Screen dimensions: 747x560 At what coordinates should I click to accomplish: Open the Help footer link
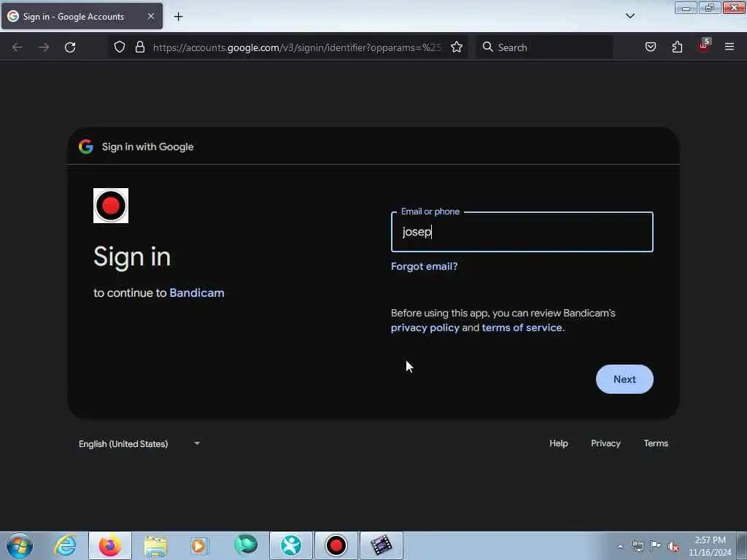tap(558, 443)
